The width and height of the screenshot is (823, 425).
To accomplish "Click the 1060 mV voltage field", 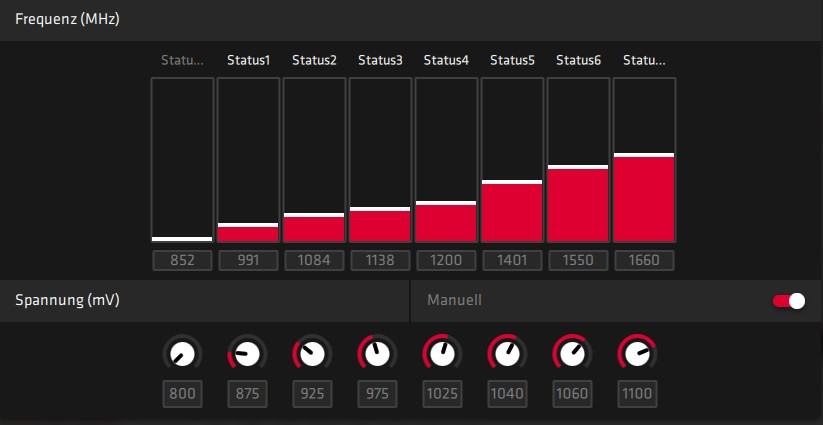I will (x=572, y=394).
